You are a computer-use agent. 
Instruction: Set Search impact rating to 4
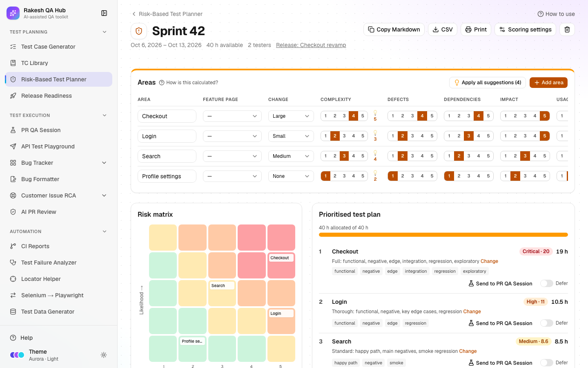coord(535,156)
